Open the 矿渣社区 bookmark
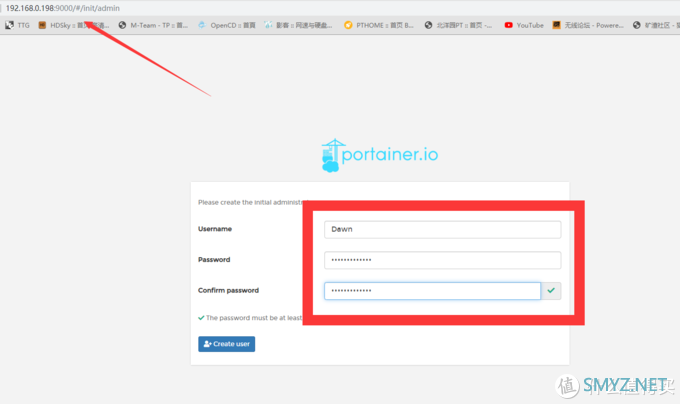The height and width of the screenshot is (404, 680). [656, 25]
